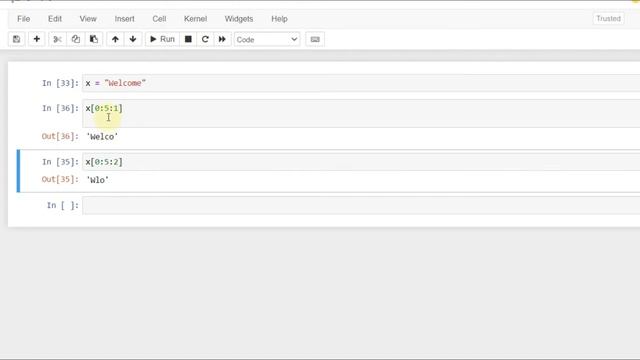Viewport: 640px width, 360px height.
Task: Interrupt the kernel with stop icon
Action: (x=188, y=39)
